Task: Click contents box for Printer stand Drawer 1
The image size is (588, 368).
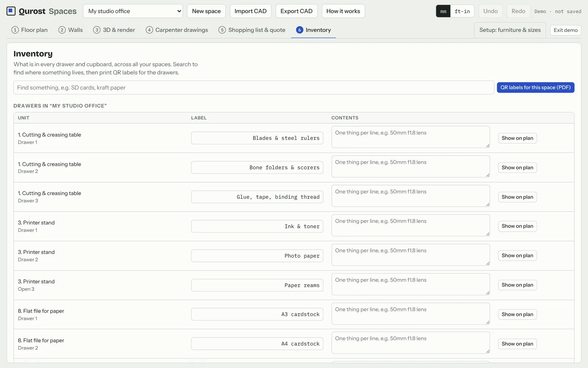Action: tap(410, 225)
